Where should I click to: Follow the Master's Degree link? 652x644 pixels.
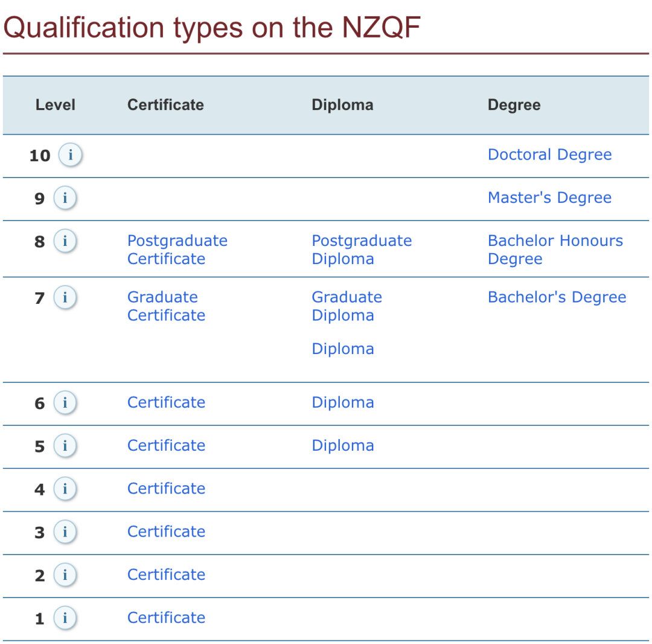[549, 198]
